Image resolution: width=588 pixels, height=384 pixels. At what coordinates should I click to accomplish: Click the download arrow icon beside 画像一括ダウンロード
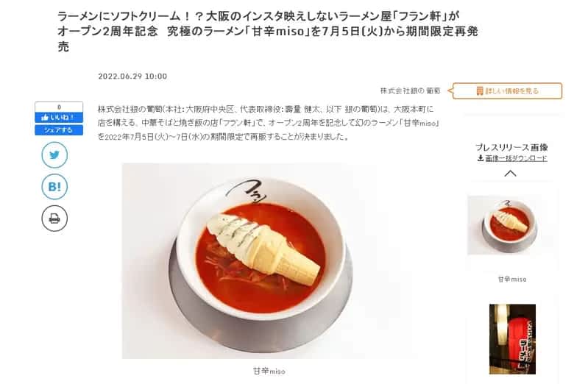pyautogui.click(x=481, y=158)
